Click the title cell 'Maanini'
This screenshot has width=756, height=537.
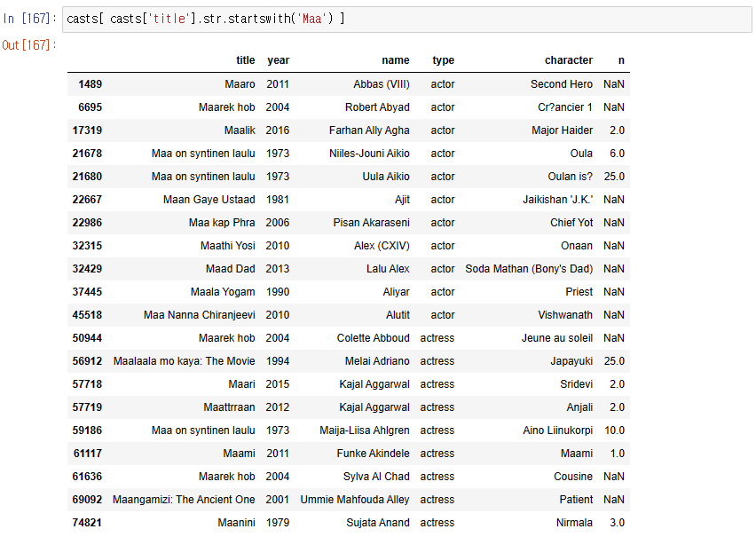tap(236, 523)
